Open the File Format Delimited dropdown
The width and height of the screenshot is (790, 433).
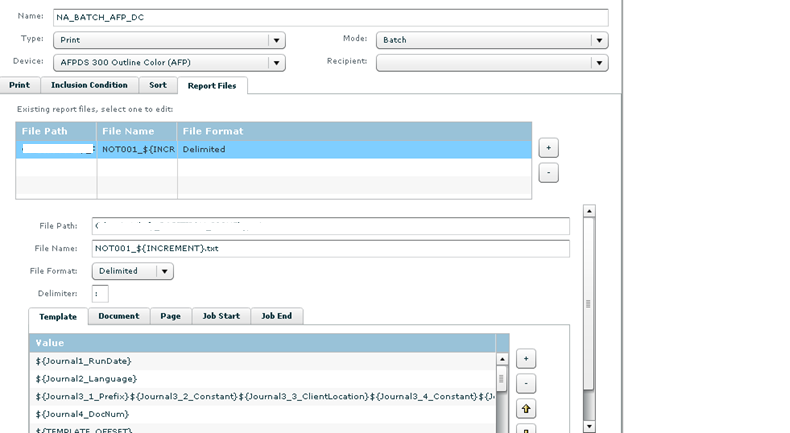165,271
